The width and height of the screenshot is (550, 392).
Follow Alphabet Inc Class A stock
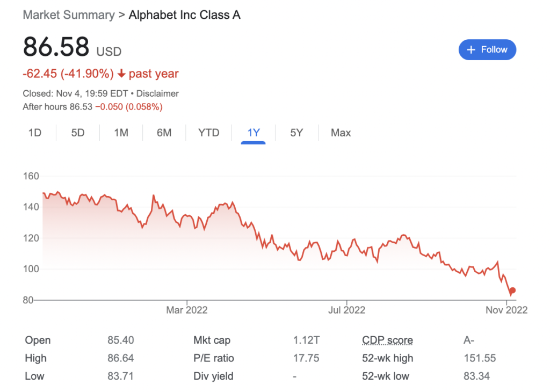487,50
